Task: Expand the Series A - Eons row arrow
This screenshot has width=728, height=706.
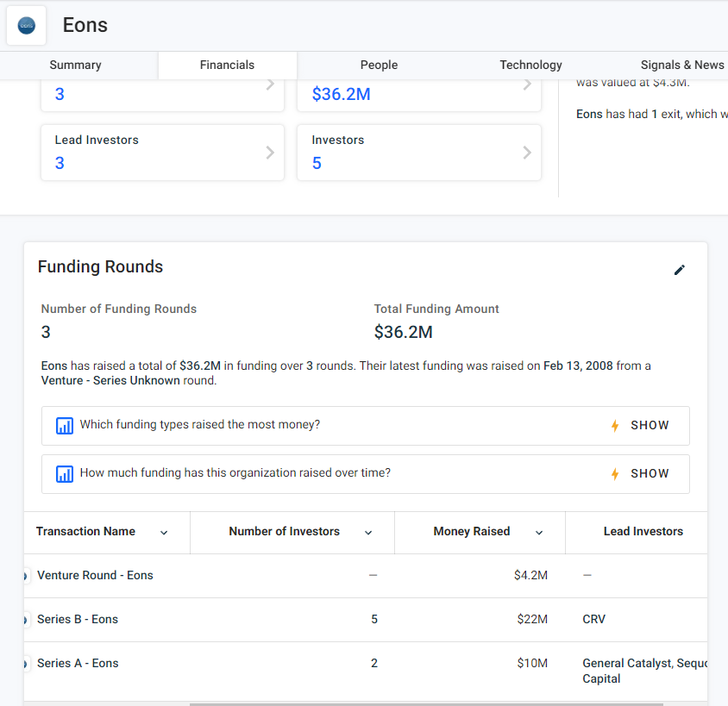Action: pos(26,664)
